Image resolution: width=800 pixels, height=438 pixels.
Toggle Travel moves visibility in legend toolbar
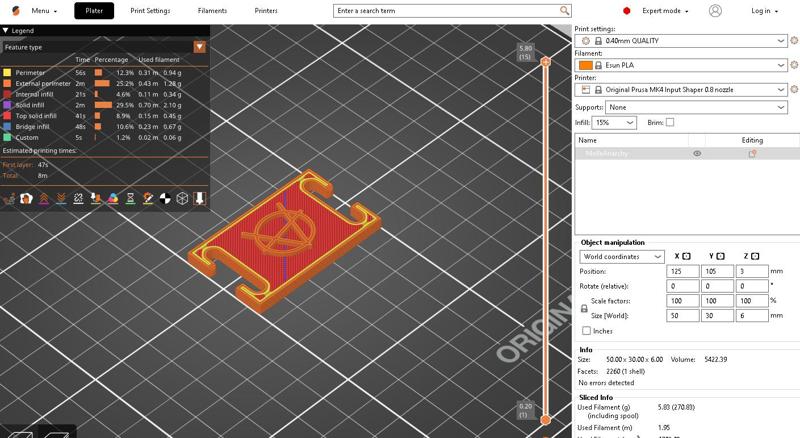point(9,199)
